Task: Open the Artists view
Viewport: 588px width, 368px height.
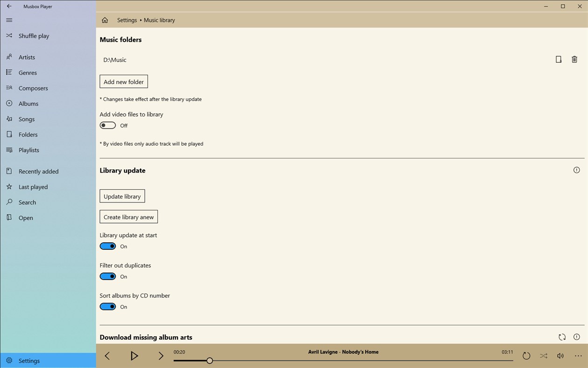Action: 27,57
